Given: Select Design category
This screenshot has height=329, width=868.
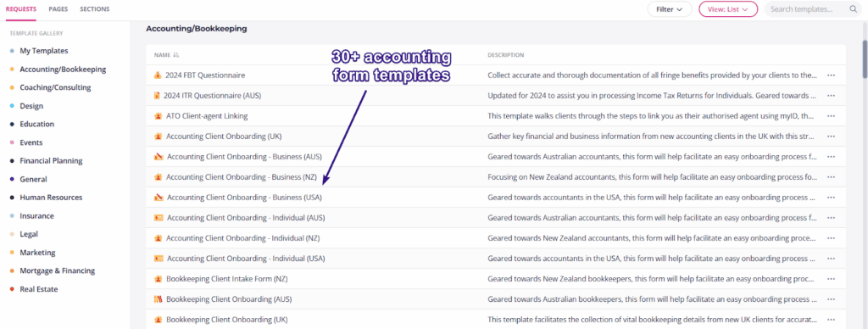Looking at the screenshot, I should (x=31, y=106).
